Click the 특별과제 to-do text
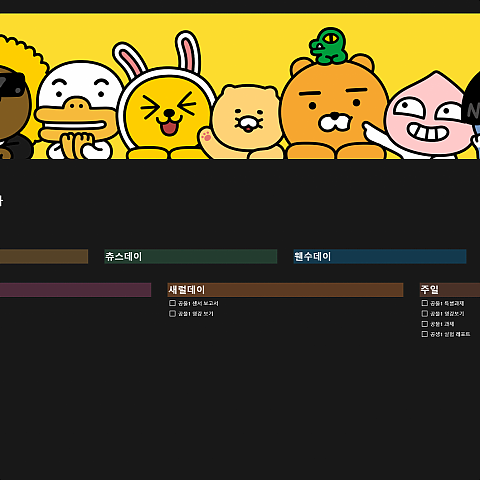This screenshot has height=480, width=480. tap(447, 303)
